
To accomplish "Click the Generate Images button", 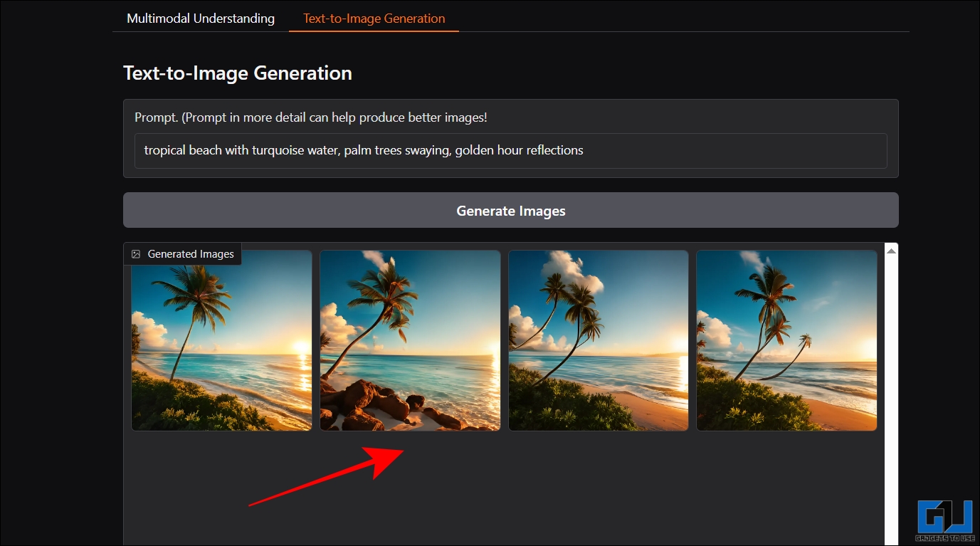I will pos(510,211).
